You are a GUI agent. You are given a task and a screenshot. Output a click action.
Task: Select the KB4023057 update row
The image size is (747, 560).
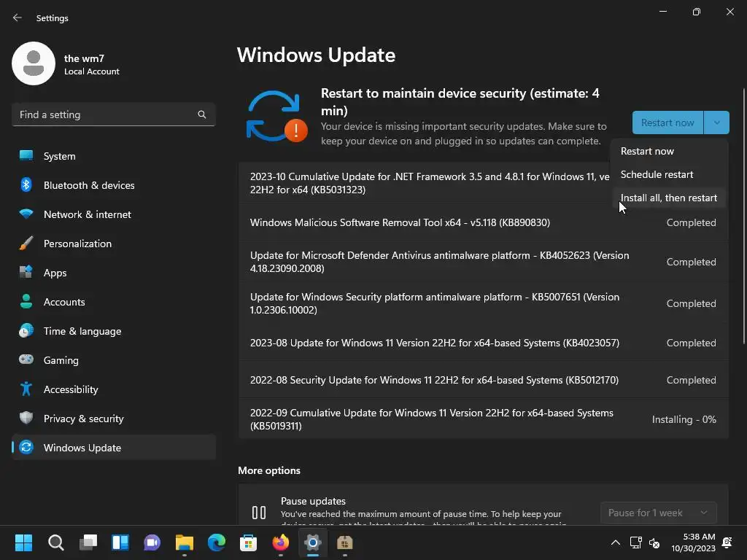(483, 343)
